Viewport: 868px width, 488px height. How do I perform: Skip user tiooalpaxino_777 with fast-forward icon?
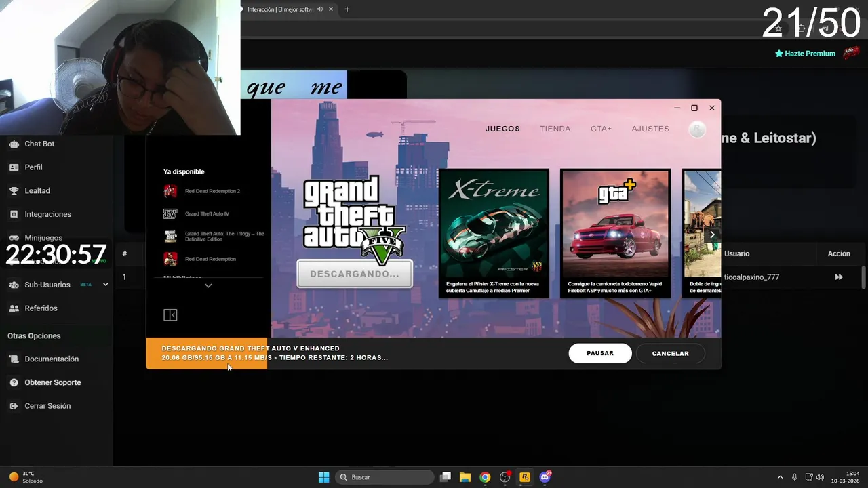pos(839,277)
